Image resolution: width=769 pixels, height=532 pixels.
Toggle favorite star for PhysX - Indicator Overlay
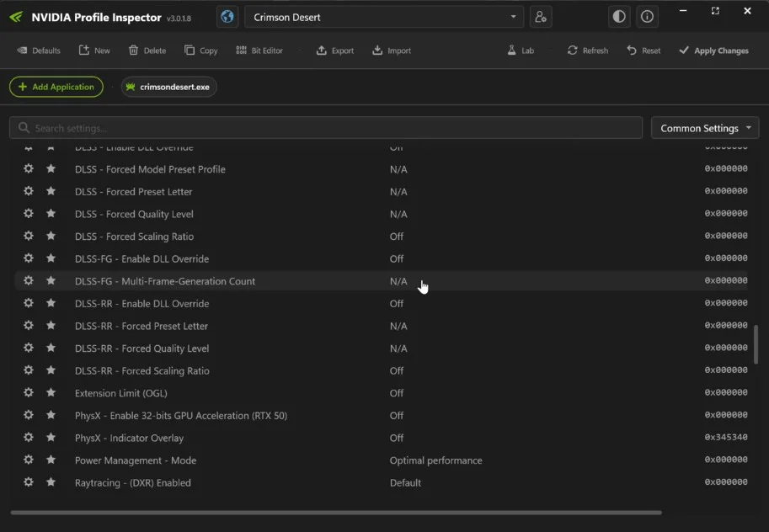tap(51, 438)
